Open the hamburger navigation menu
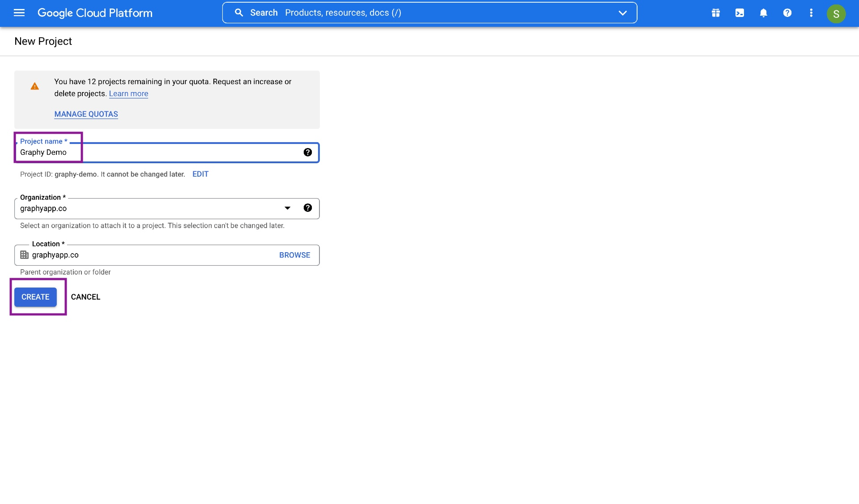Screen dimensions: 859x504 (x=19, y=13)
